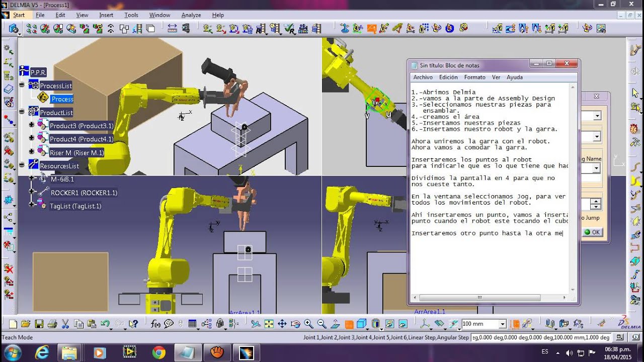Select the arrow pointer tool on right toolbar
644x362 pixels.
coord(635,93)
